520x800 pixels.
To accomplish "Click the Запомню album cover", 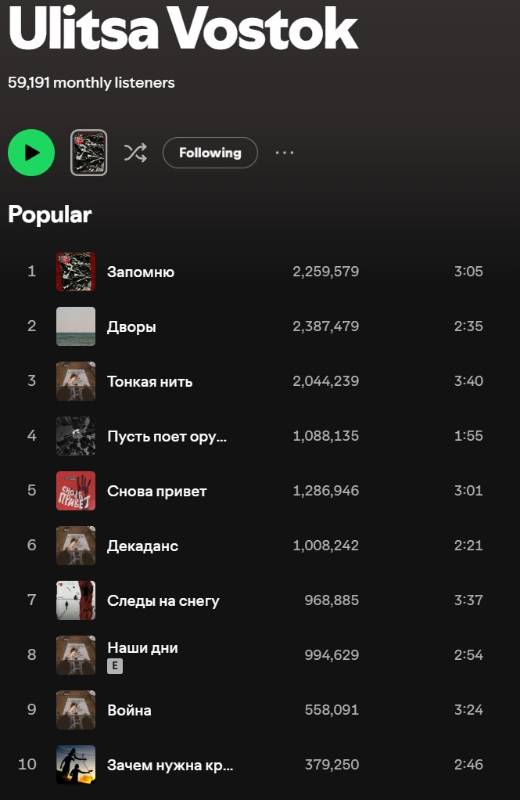I will pos(76,271).
